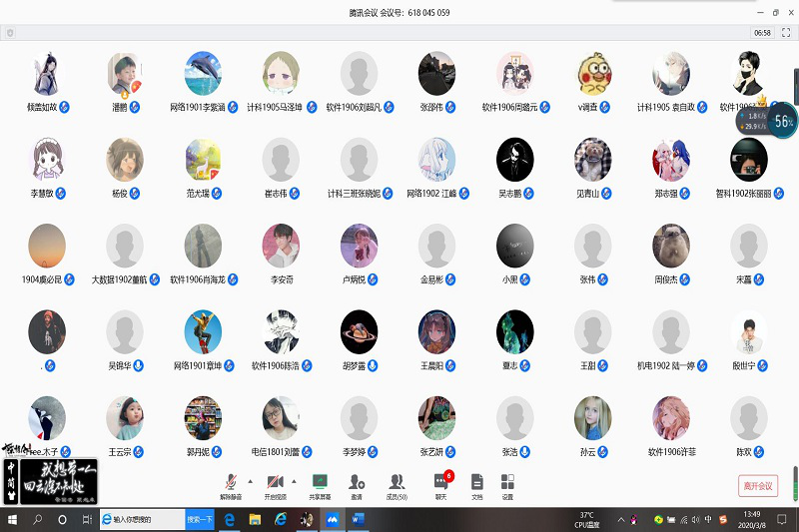Screen dimensions: 799x532
Task: Open Tencent Meeting icon in taskbar
Action: 333,520
